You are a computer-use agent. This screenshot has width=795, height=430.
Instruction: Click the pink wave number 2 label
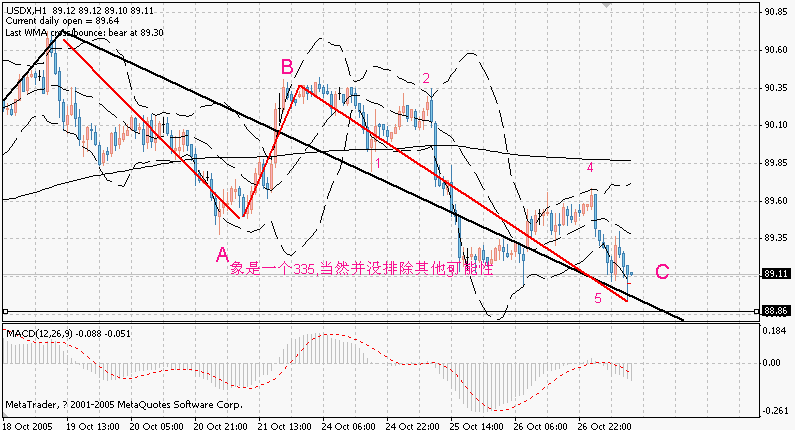tap(426, 78)
